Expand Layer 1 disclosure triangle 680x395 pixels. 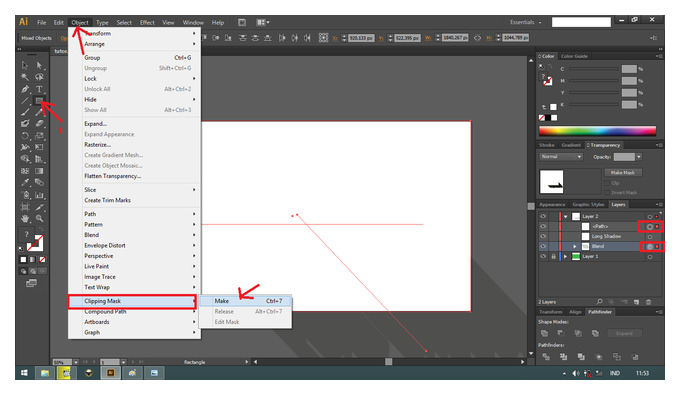click(x=566, y=256)
